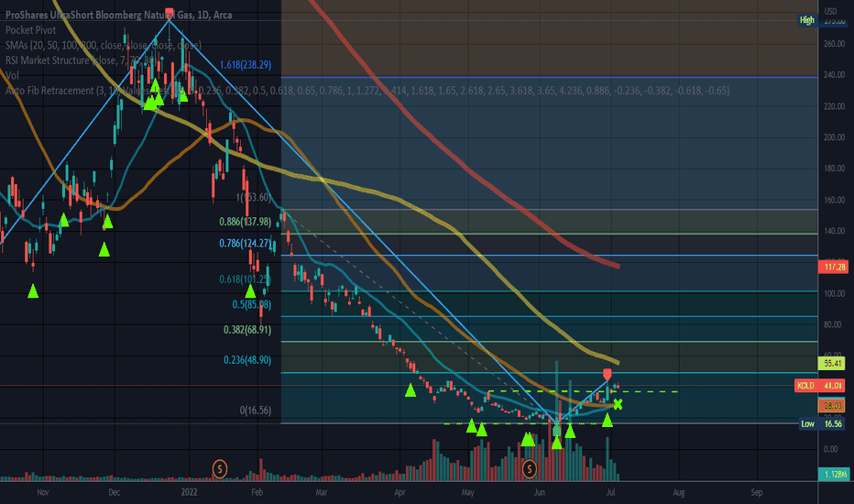Select the Vol indicator legend
Screen dimensions: 854x504
[12, 75]
